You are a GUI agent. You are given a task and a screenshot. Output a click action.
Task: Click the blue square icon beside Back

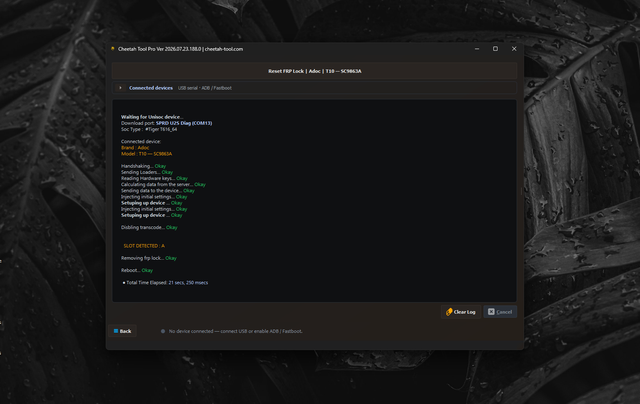pos(116,331)
